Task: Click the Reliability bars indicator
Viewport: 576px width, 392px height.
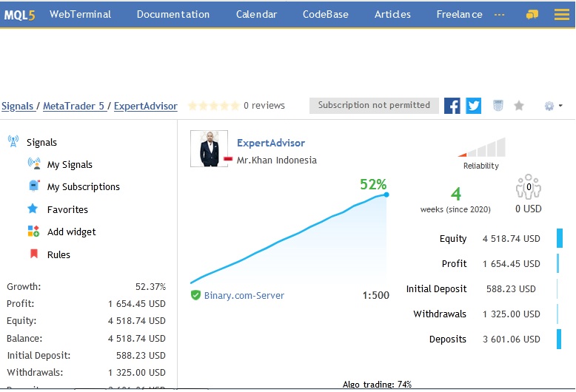Action: [x=481, y=147]
